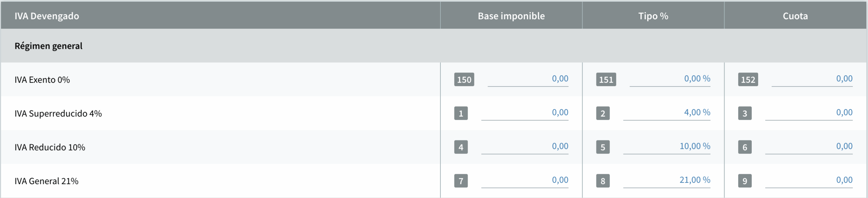Edit cuota field for IVA Exento

(812, 79)
